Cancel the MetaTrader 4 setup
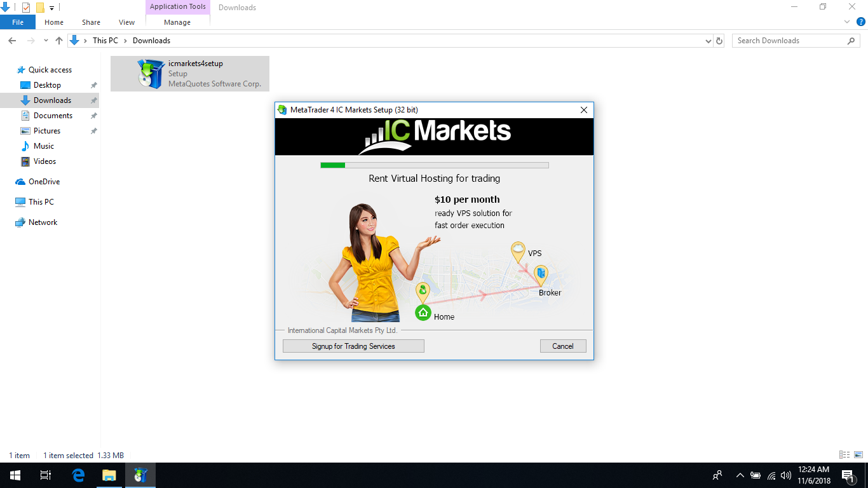 pyautogui.click(x=563, y=346)
